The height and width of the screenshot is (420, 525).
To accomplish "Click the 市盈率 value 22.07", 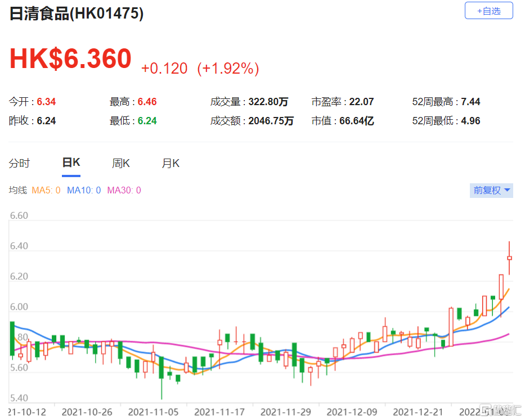I will (361, 102).
